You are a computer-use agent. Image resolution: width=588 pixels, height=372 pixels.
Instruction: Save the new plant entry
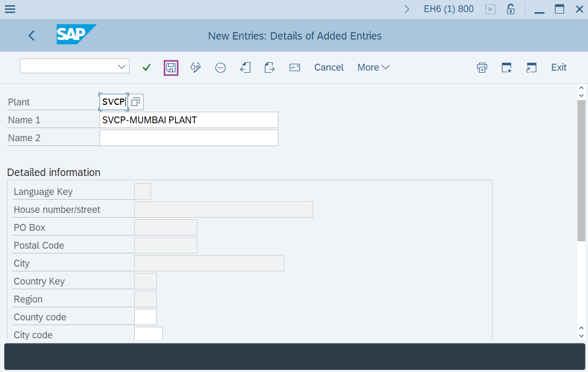pos(171,67)
